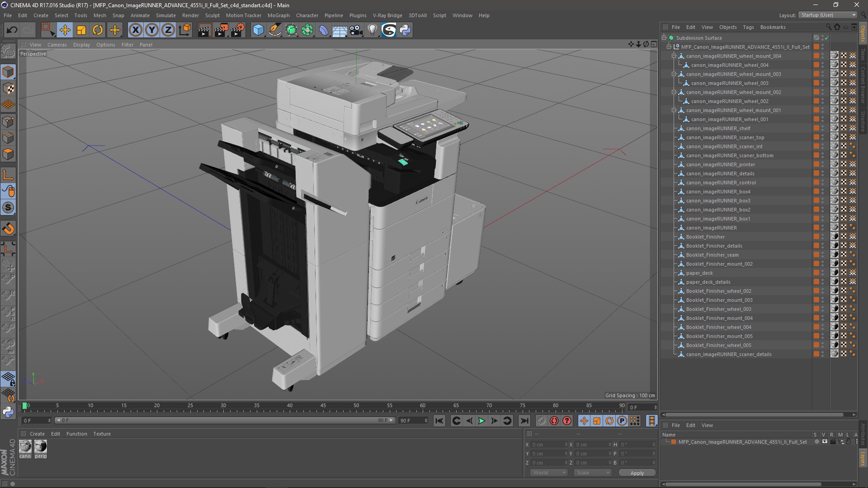
Task: Collapse canon_imageRUNNER_wheel_mount_004 node
Action: tap(674, 56)
